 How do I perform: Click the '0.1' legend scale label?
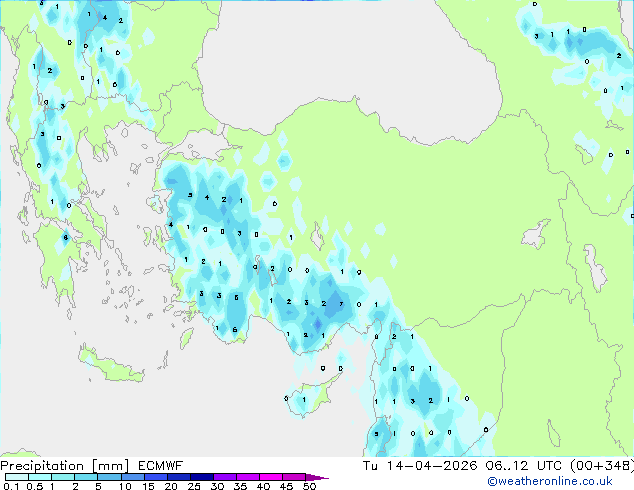(x=11, y=486)
